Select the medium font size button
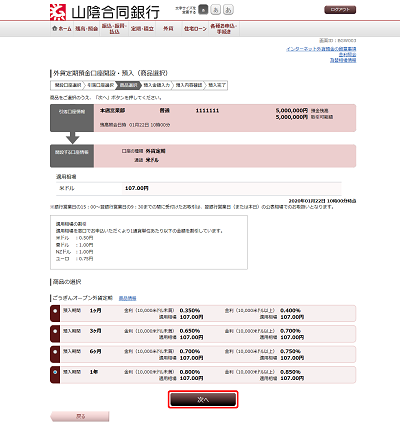The width and height of the screenshot is (400, 434). (x=216, y=10)
